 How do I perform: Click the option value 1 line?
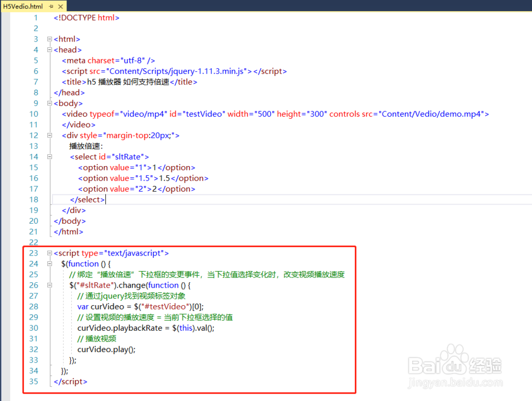point(137,167)
